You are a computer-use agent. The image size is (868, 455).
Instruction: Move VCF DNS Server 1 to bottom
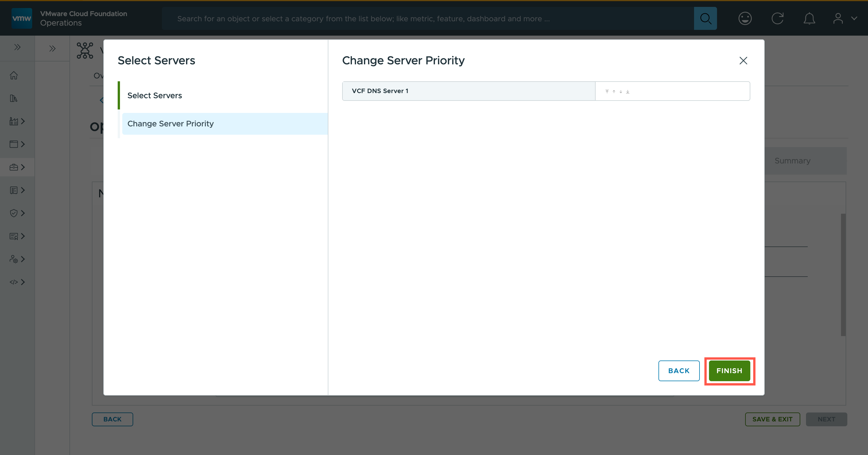pos(628,91)
